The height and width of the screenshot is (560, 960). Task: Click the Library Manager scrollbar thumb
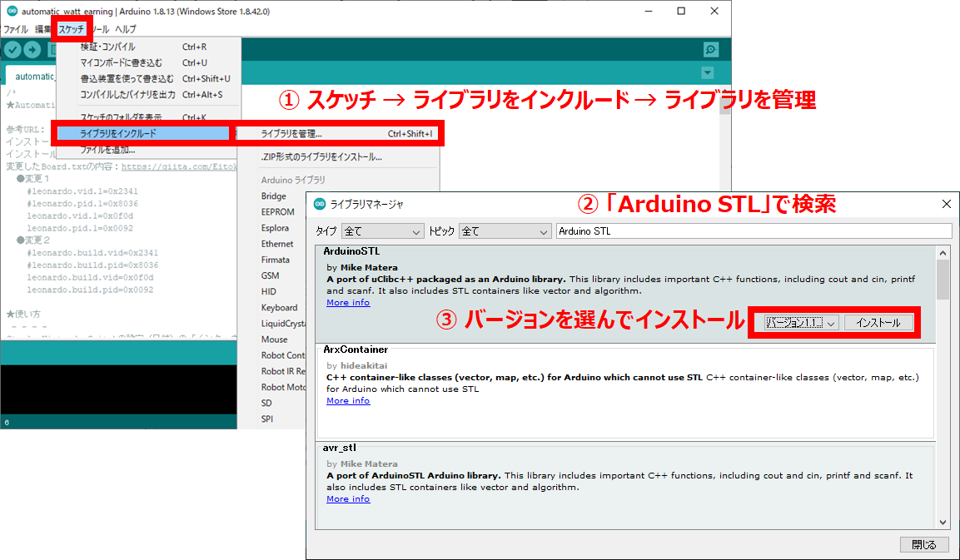[x=943, y=280]
